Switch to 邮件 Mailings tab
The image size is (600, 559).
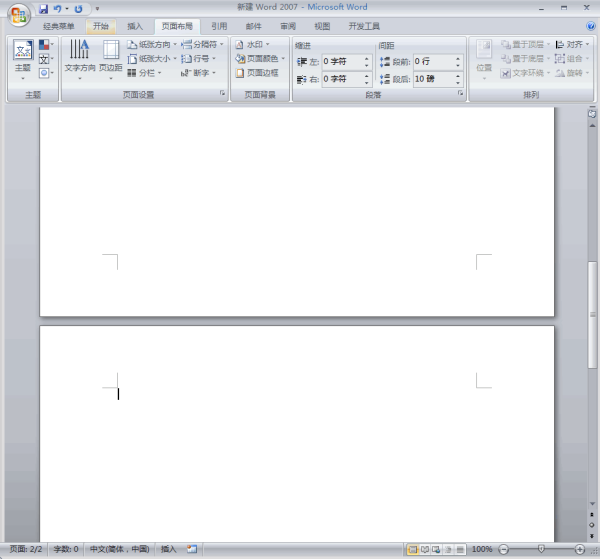click(x=254, y=26)
